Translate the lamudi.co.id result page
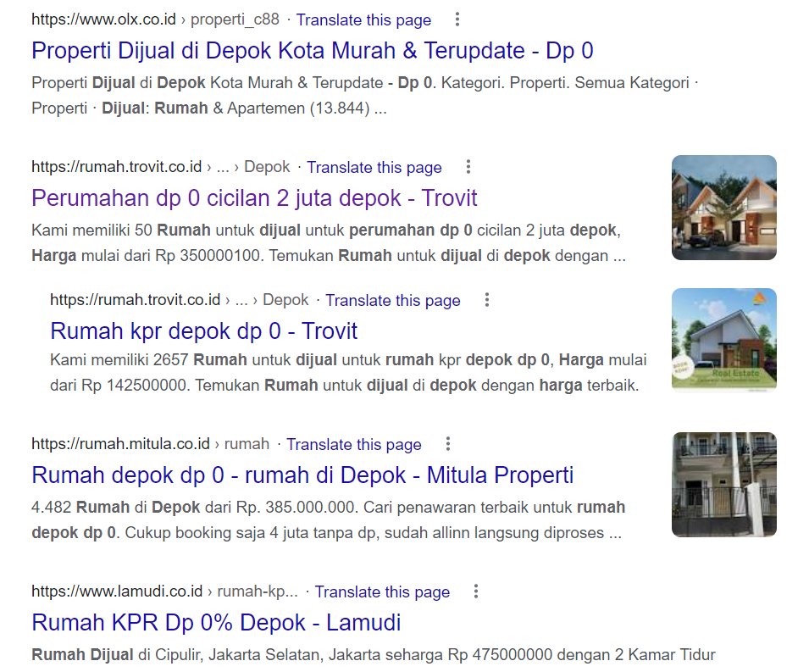This screenshot has width=809, height=672. coord(382,591)
